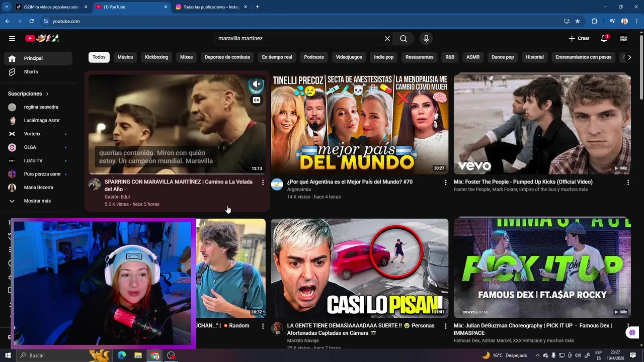644x362 pixels.
Task: Open options for SPARRING CON MARAVILLA video
Action: tap(263, 182)
